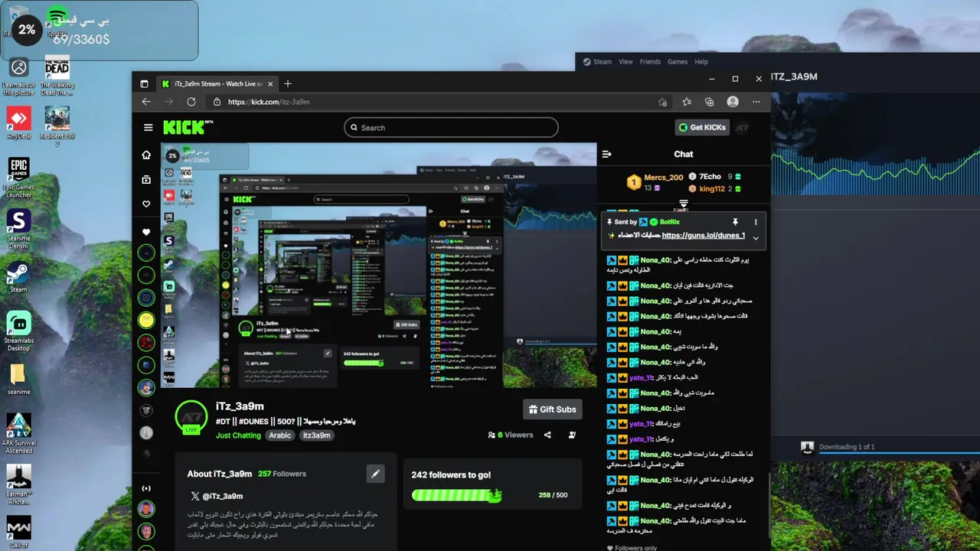This screenshot has height=551, width=980.
Task: Refresh the browser page
Action: point(191,102)
